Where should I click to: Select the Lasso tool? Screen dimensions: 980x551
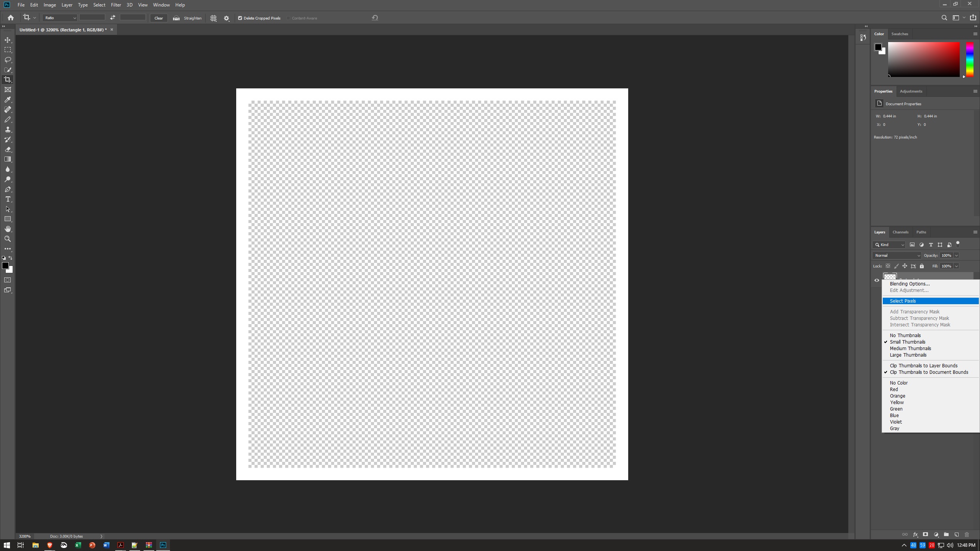[x=8, y=60]
